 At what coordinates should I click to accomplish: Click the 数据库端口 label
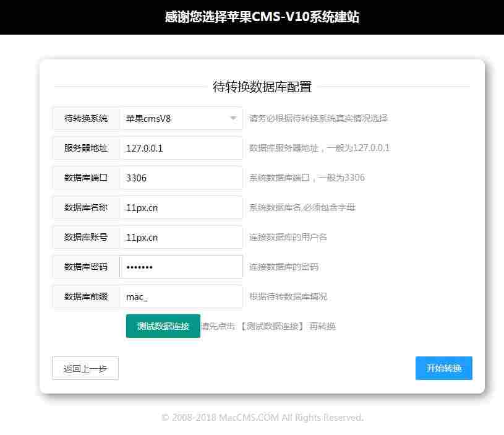click(x=86, y=178)
